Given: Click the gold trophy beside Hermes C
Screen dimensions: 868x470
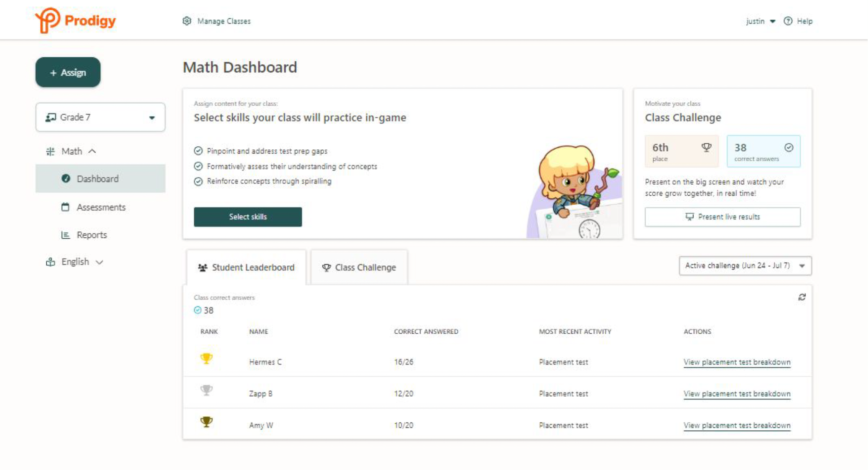Looking at the screenshot, I should coord(207,359).
